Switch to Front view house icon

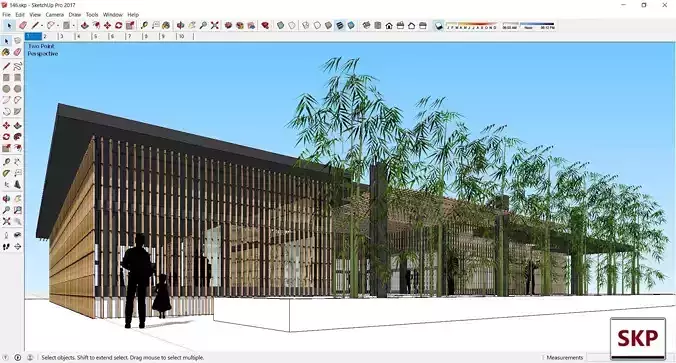pos(389,25)
